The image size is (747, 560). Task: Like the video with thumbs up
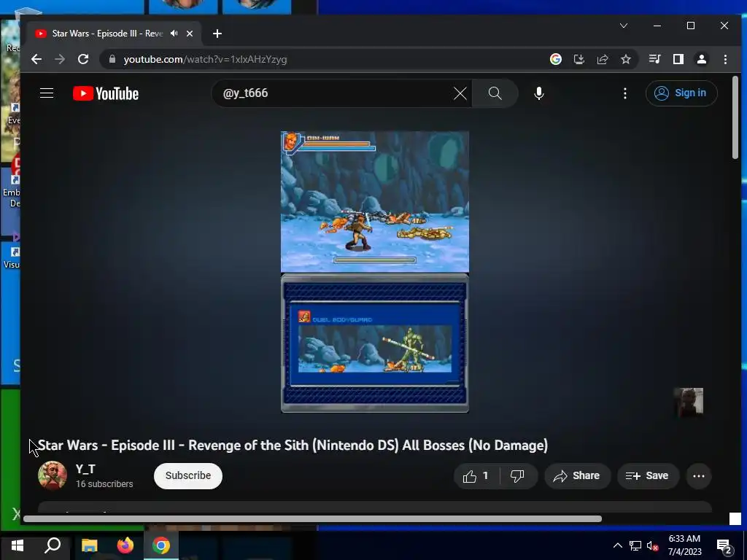476,475
